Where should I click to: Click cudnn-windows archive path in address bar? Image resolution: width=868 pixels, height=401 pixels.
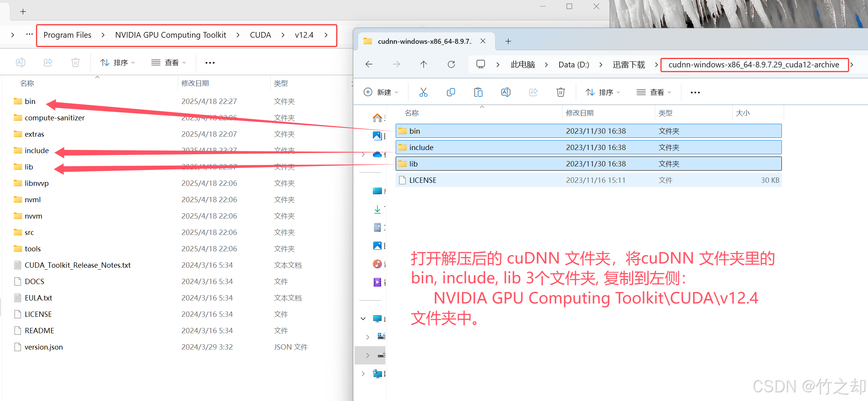pos(754,65)
